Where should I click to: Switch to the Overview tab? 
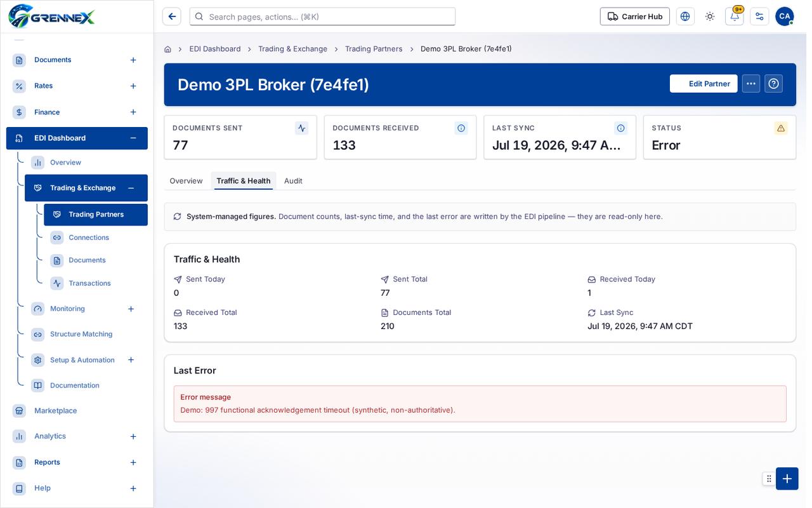coord(186,181)
